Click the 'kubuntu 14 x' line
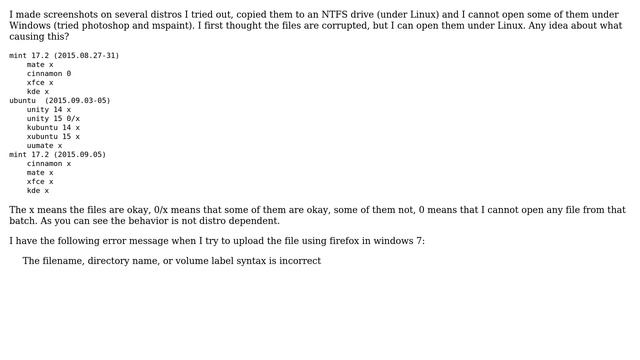 (x=53, y=127)
